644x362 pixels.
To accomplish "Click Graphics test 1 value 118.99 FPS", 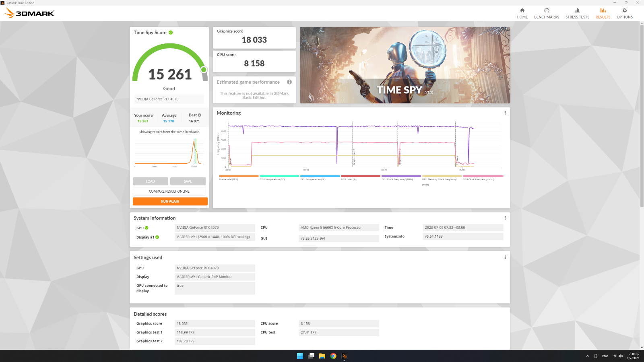I will point(215,333).
